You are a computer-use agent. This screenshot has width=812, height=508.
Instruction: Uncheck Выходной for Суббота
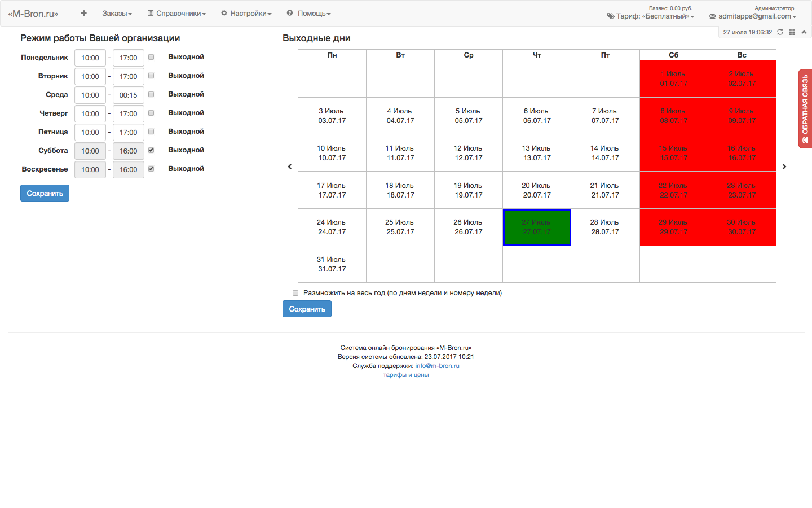click(151, 150)
